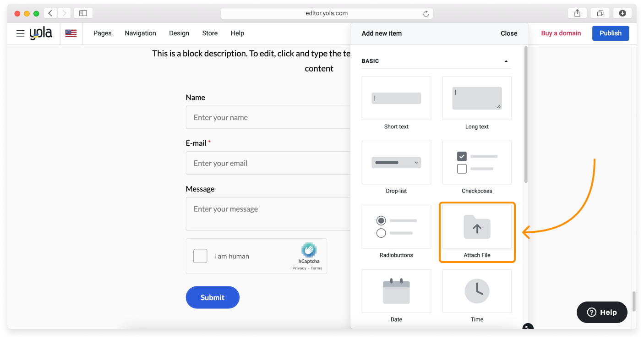Click the Enter your email field

tap(268, 163)
